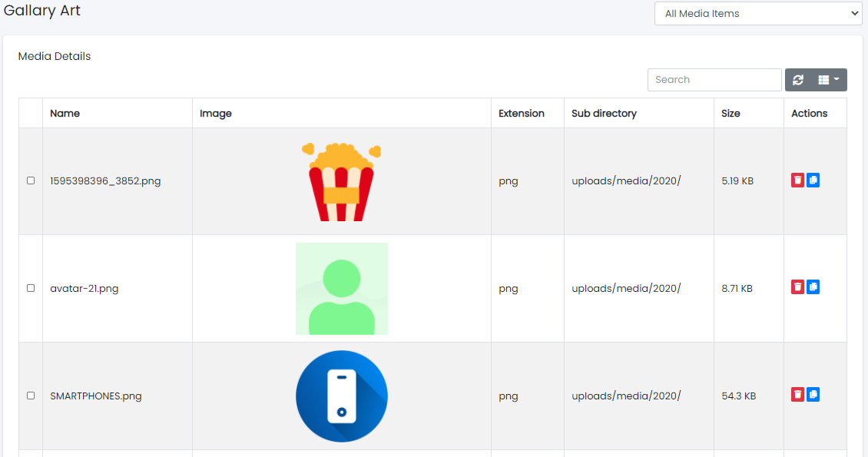Copy path of 1595398396_3852.png
Viewport: 868px width, 457px height.
pyautogui.click(x=813, y=180)
